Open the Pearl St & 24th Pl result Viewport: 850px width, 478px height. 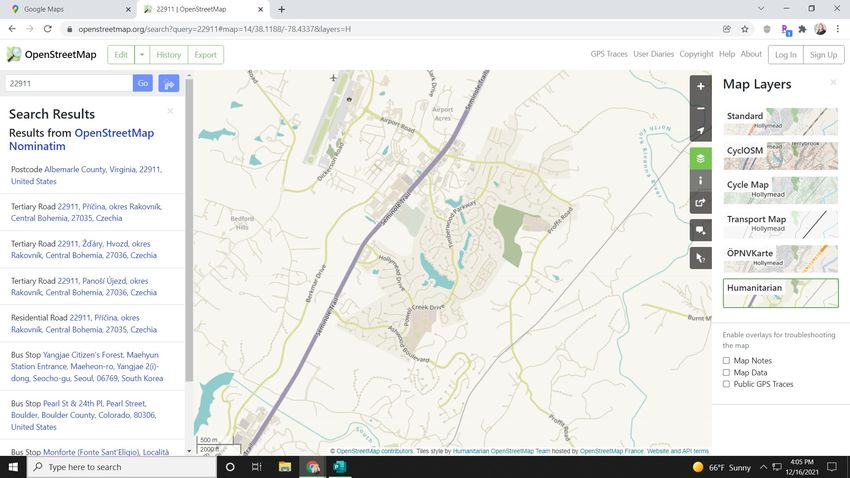[x=83, y=415]
